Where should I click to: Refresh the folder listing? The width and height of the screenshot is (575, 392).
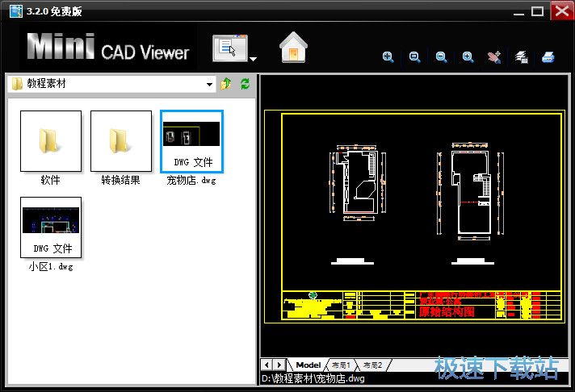click(245, 84)
